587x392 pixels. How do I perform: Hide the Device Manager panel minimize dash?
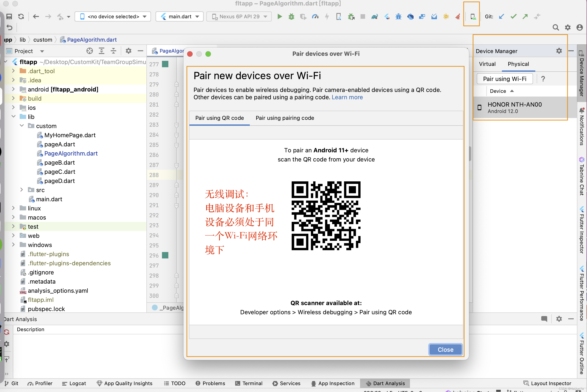(571, 51)
